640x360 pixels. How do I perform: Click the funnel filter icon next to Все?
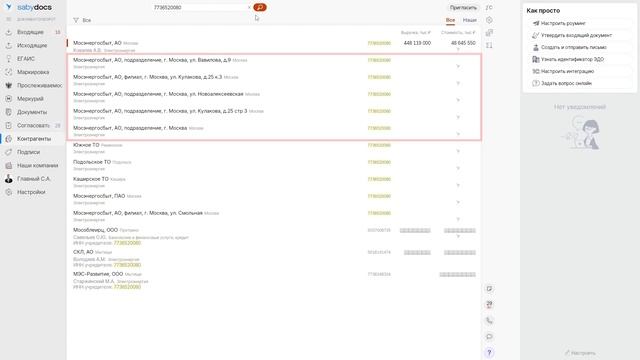point(76,20)
